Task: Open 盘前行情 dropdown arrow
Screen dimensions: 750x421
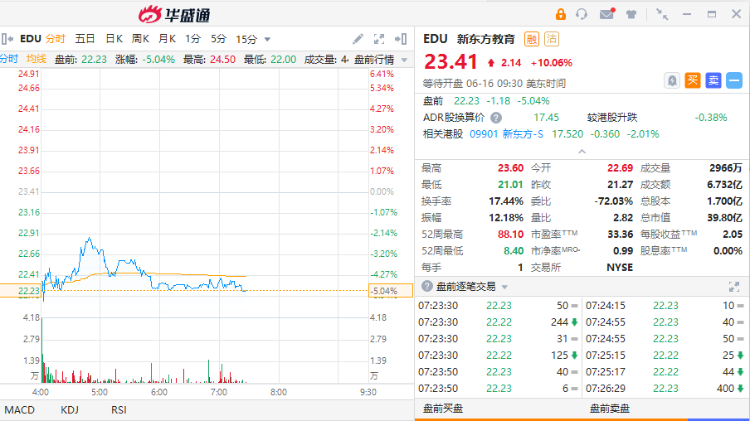Action: pyautogui.click(x=405, y=60)
